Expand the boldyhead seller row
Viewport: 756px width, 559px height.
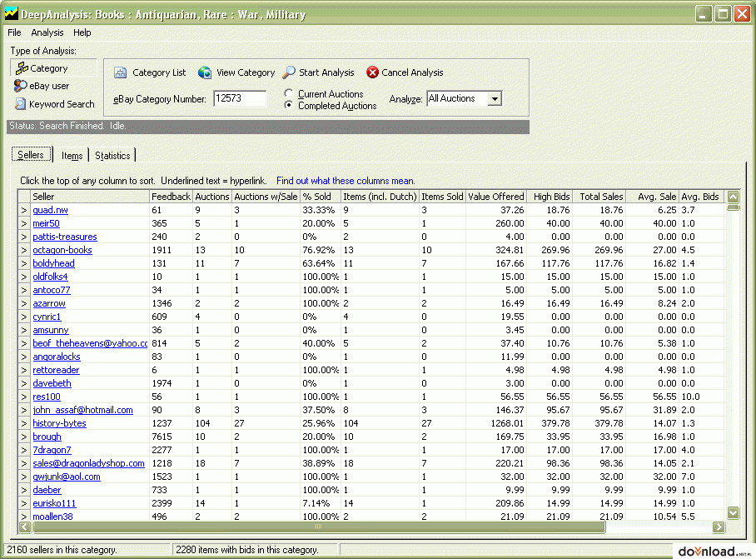(24, 264)
